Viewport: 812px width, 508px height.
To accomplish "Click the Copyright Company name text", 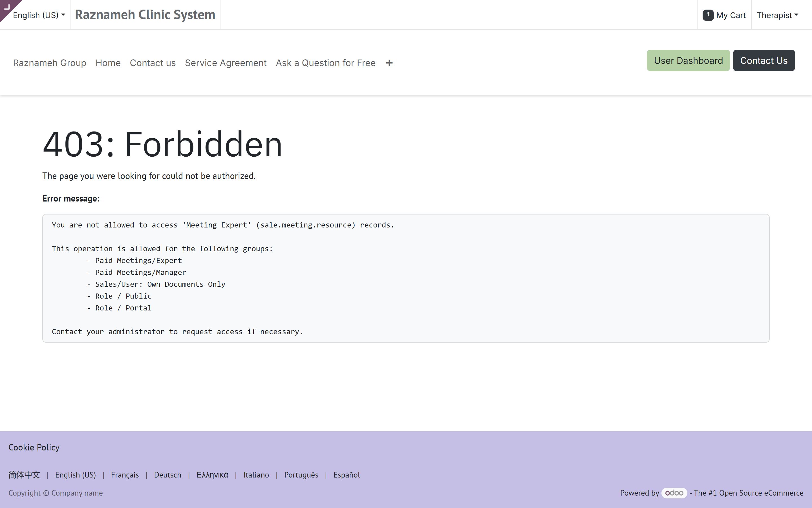I will (56, 493).
